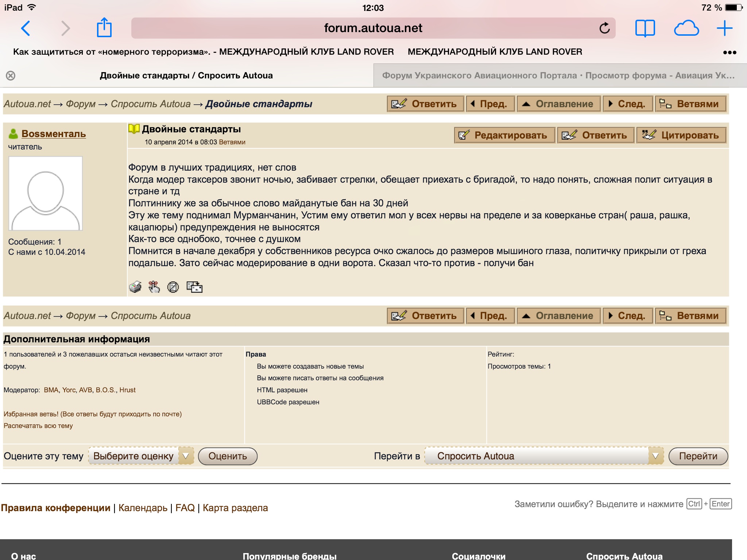This screenshot has width=747, height=560.
Task: Open Safari's bookmarks book icon
Action: click(645, 28)
